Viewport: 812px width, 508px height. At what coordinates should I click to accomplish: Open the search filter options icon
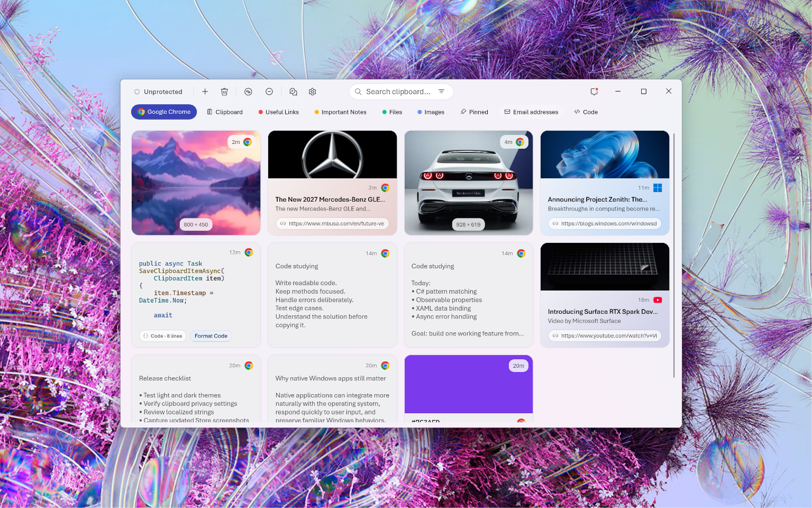pyautogui.click(x=441, y=92)
